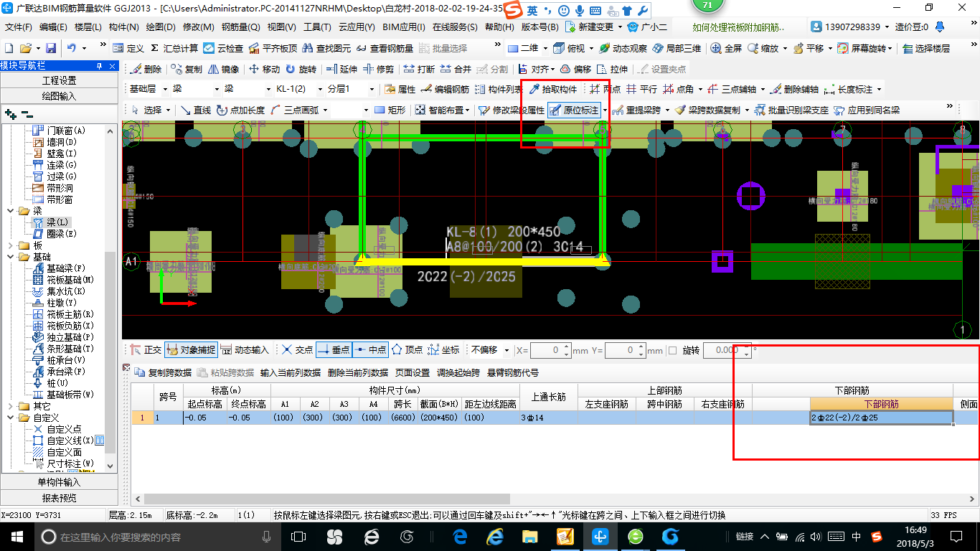Open 编辑钢筋 edit rebar
This screenshot has width=980, height=551.
pyautogui.click(x=445, y=90)
